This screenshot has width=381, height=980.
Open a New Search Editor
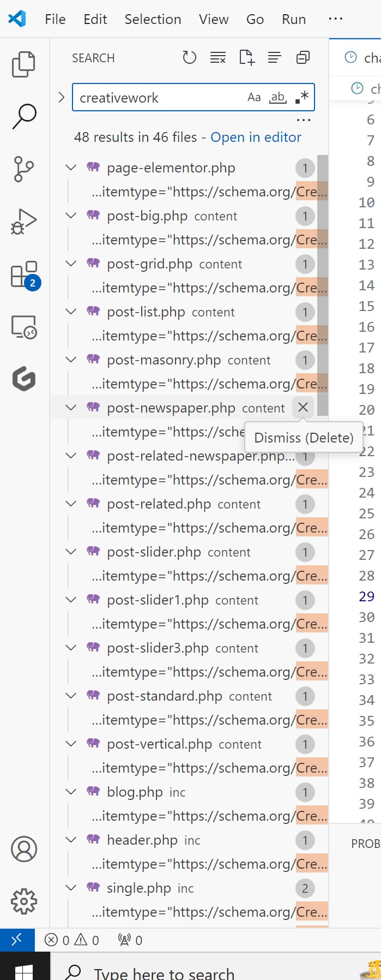246,57
